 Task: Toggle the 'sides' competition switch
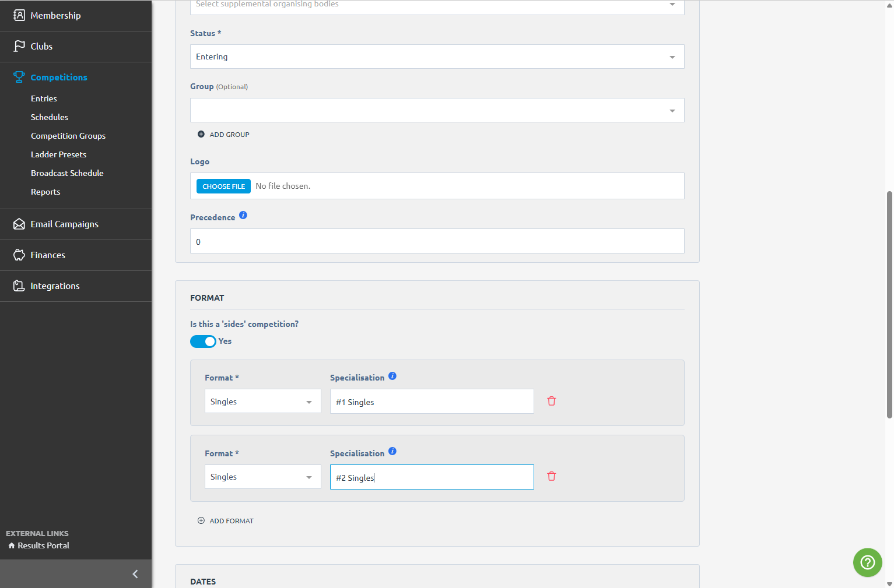[x=203, y=341]
